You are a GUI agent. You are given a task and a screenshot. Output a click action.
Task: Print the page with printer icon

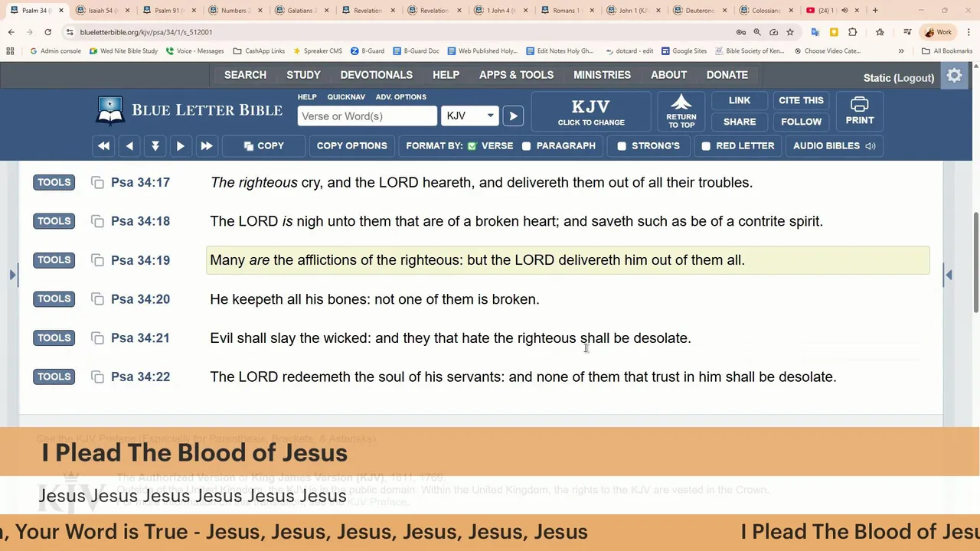pyautogui.click(x=859, y=111)
